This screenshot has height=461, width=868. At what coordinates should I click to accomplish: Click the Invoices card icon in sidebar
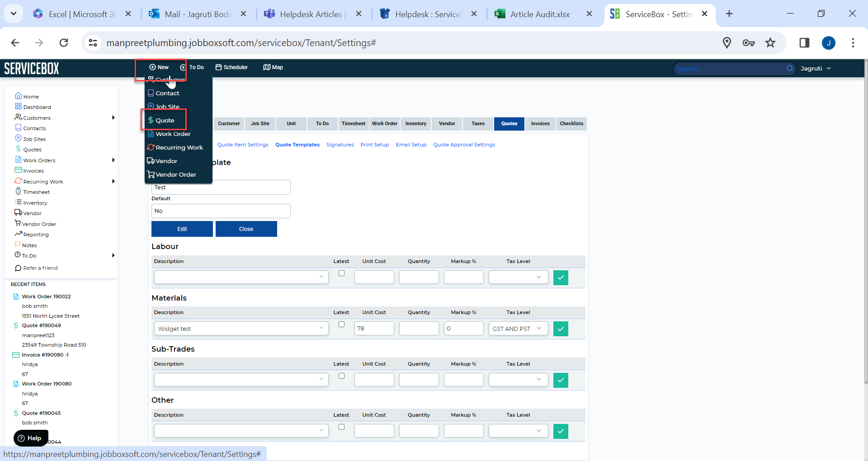coord(18,170)
